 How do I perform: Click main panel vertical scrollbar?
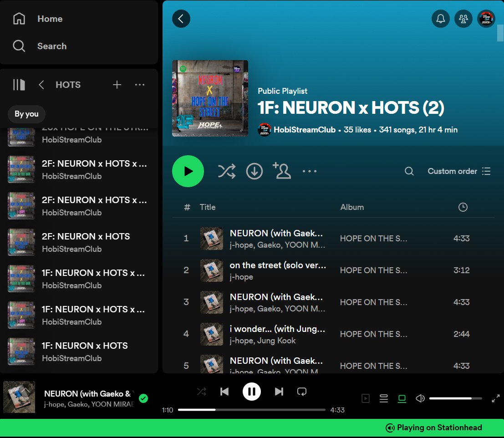500,33
